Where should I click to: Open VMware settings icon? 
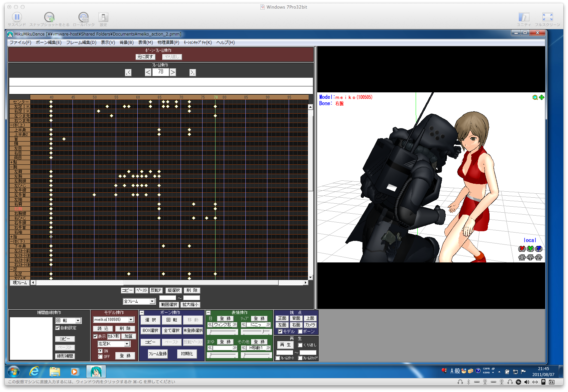tap(103, 17)
